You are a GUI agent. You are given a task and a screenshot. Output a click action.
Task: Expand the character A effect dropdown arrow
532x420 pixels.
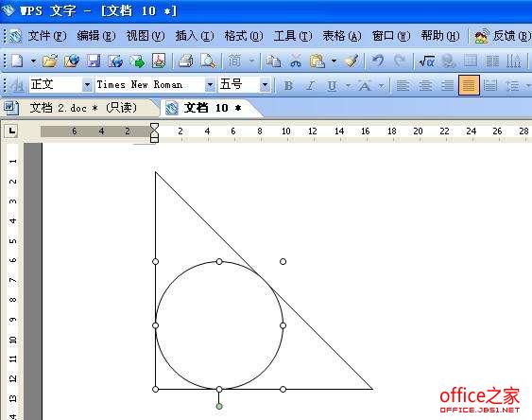382,85
